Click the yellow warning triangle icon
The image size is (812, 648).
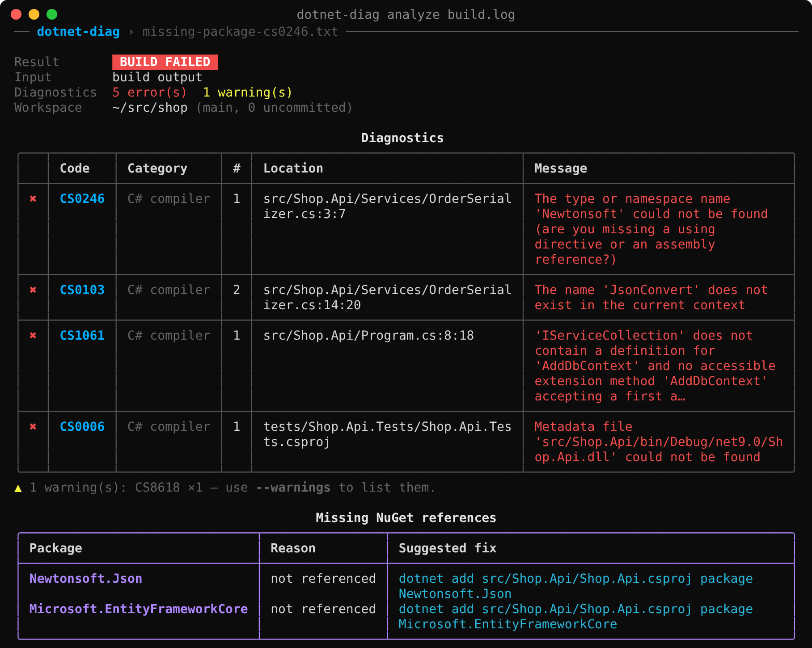pyautogui.click(x=18, y=488)
